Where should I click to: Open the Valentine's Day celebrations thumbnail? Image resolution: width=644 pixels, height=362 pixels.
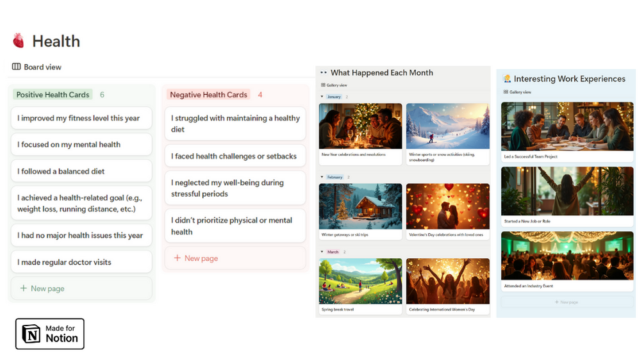coord(448,206)
